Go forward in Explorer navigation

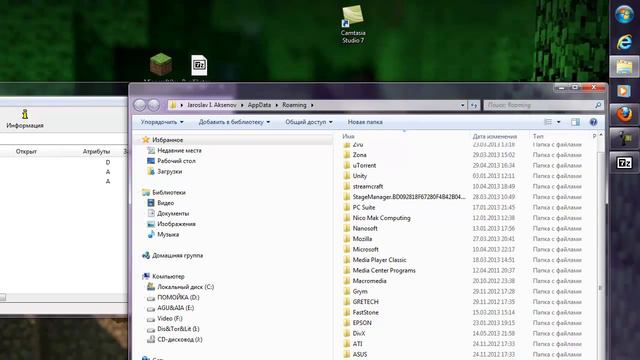[x=154, y=105]
